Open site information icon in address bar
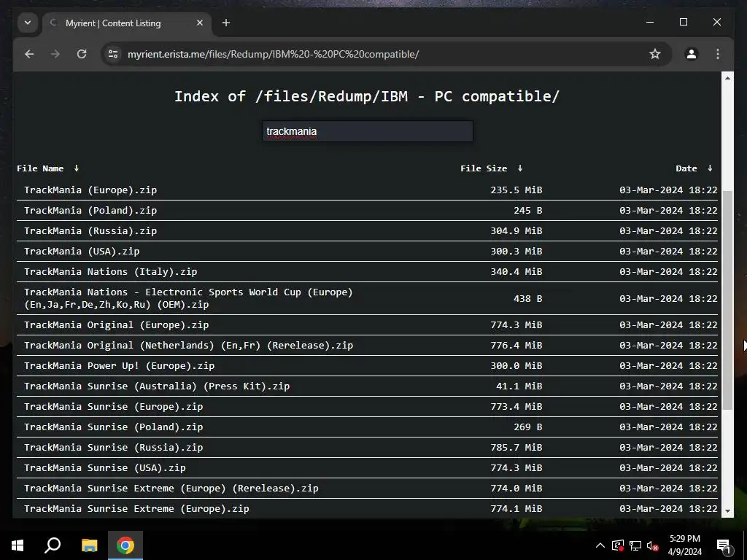747x560 pixels. [113, 54]
